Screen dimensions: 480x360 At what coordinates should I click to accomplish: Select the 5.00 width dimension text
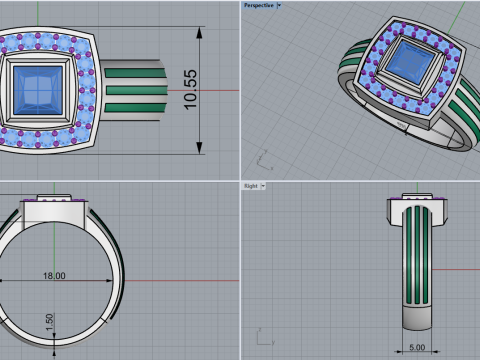point(417,348)
